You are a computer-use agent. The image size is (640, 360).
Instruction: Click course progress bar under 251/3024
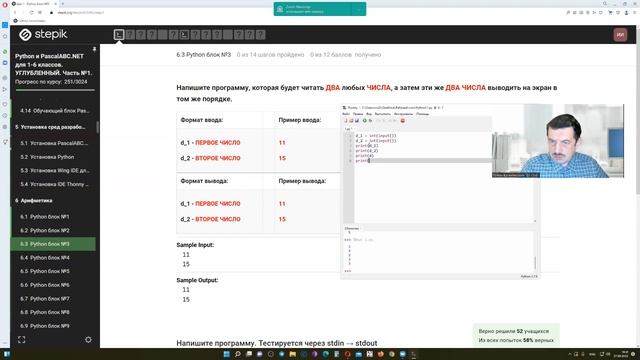55,90
